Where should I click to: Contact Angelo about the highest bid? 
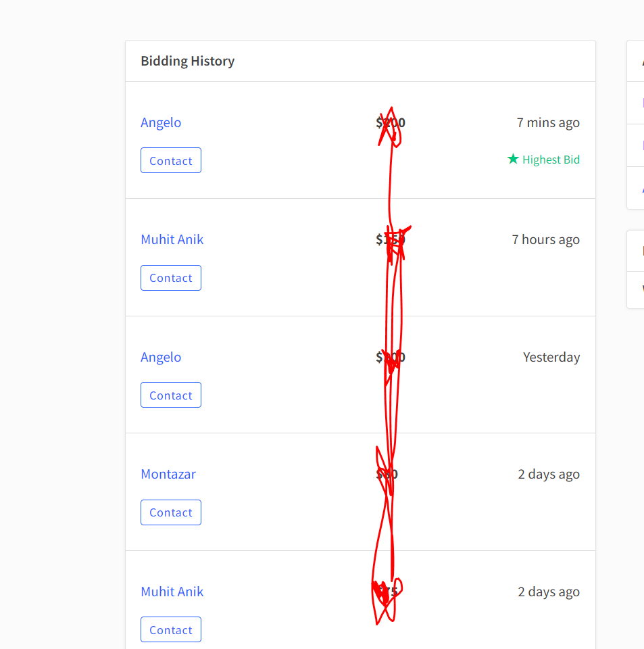coord(171,160)
